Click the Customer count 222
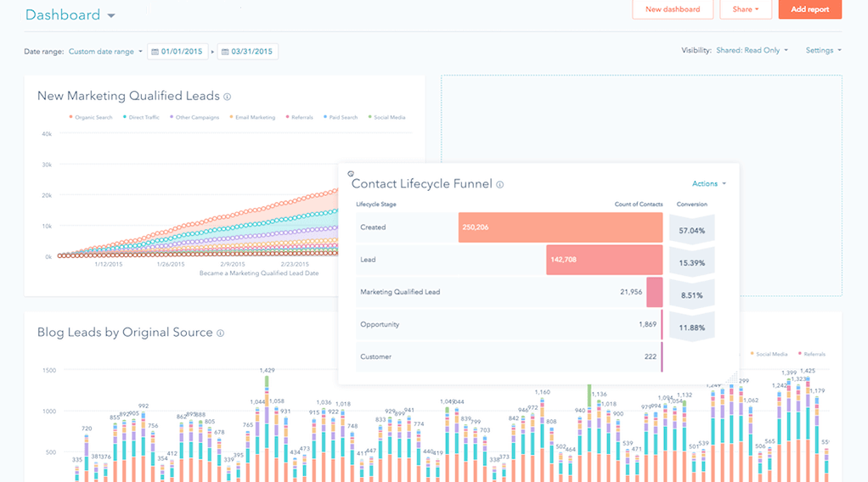 651,357
